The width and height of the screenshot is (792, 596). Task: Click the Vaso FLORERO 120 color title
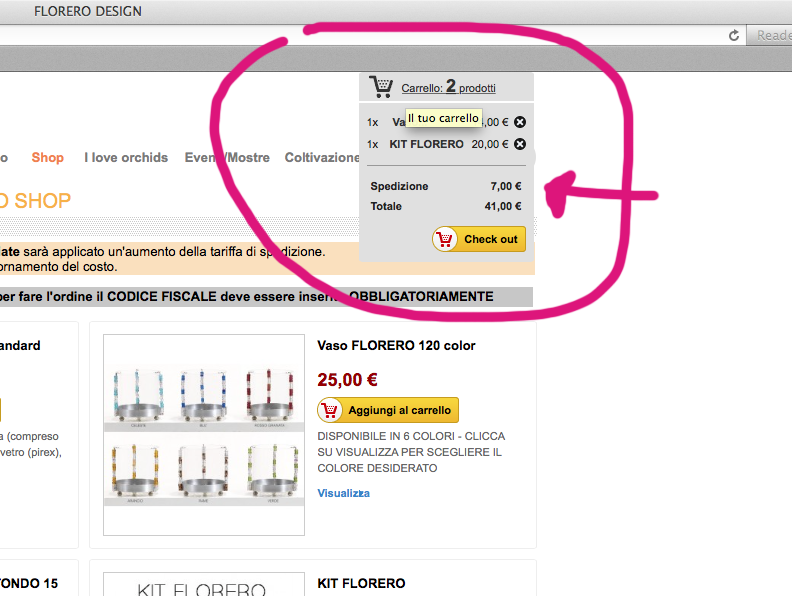396,345
